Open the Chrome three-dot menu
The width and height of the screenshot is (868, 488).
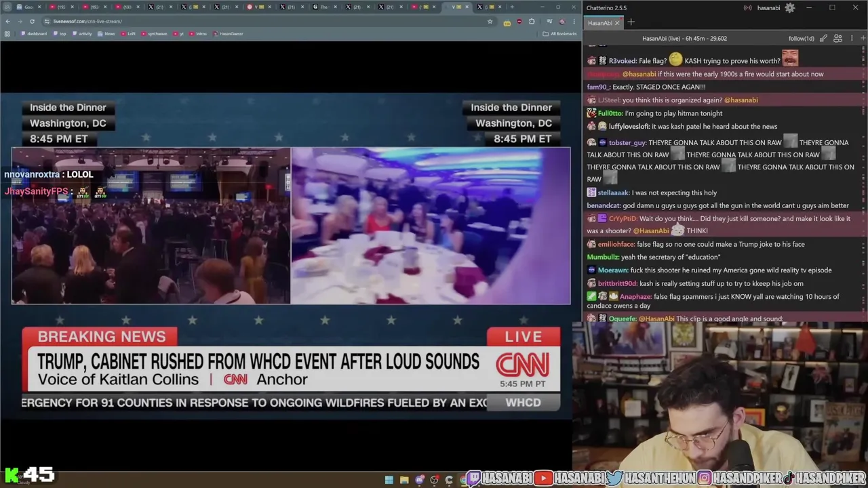click(574, 21)
